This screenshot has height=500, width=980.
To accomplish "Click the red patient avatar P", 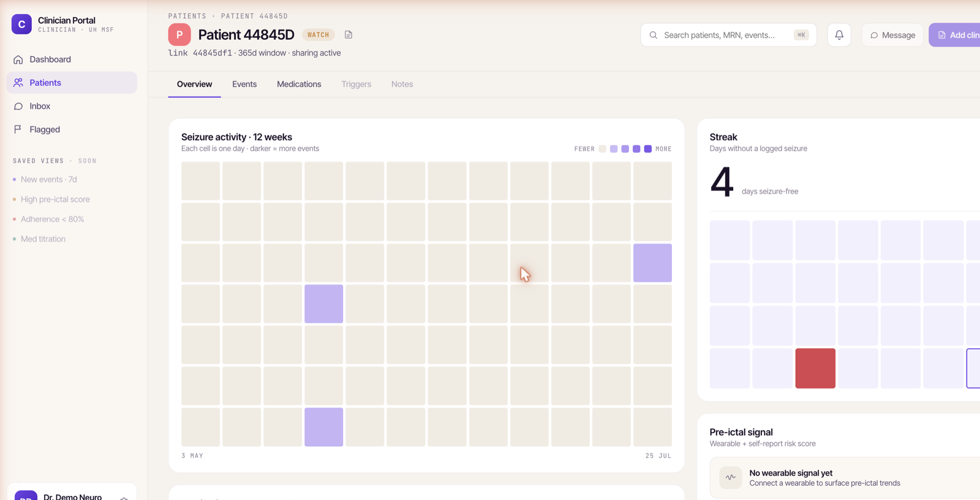I will tap(179, 35).
